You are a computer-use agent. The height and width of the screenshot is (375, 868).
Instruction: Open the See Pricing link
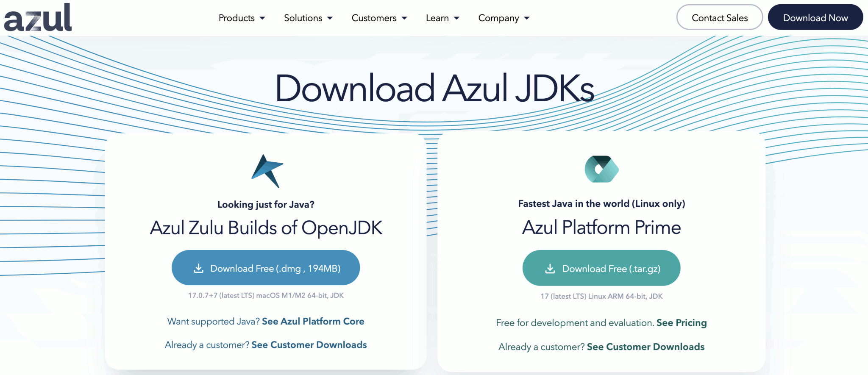click(x=682, y=323)
